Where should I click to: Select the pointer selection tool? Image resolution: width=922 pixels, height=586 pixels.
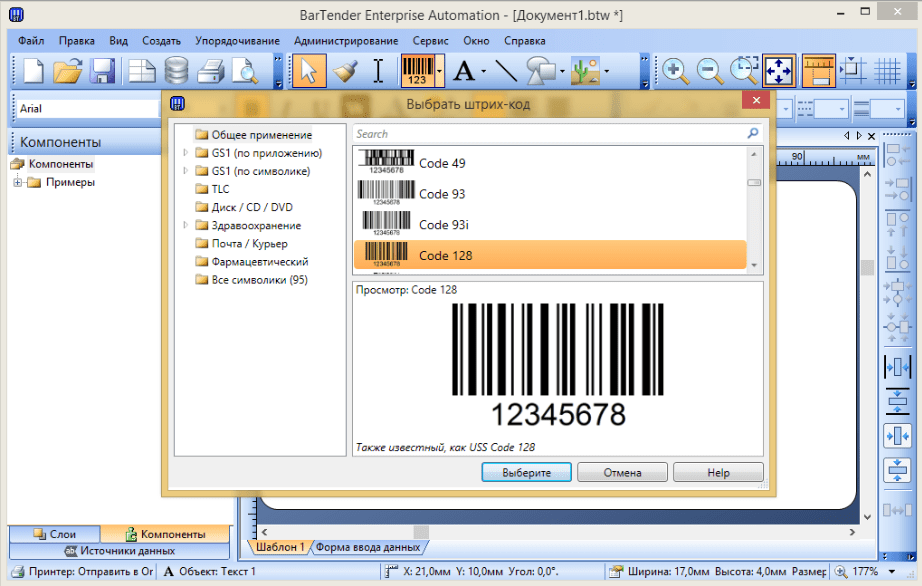(x=309, y=71)
